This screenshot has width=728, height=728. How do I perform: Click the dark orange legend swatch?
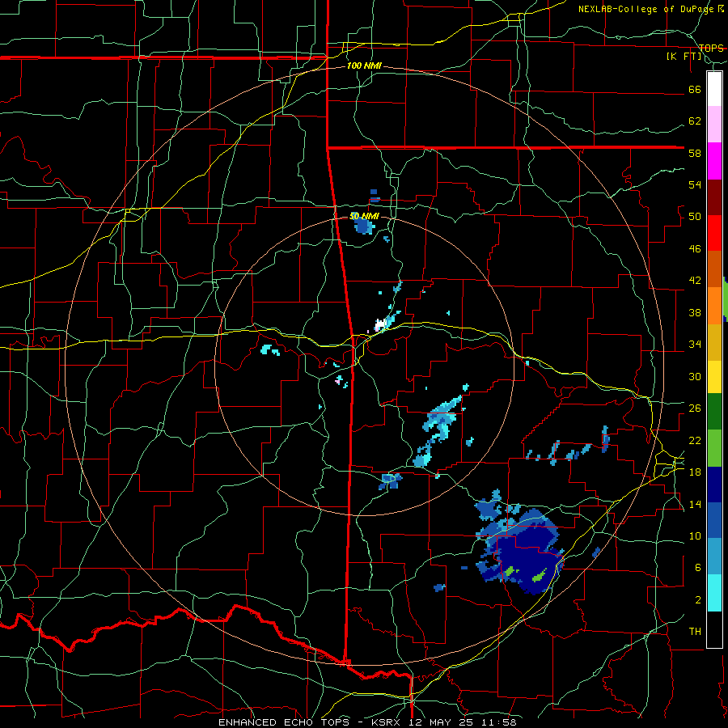pos(714,269)
